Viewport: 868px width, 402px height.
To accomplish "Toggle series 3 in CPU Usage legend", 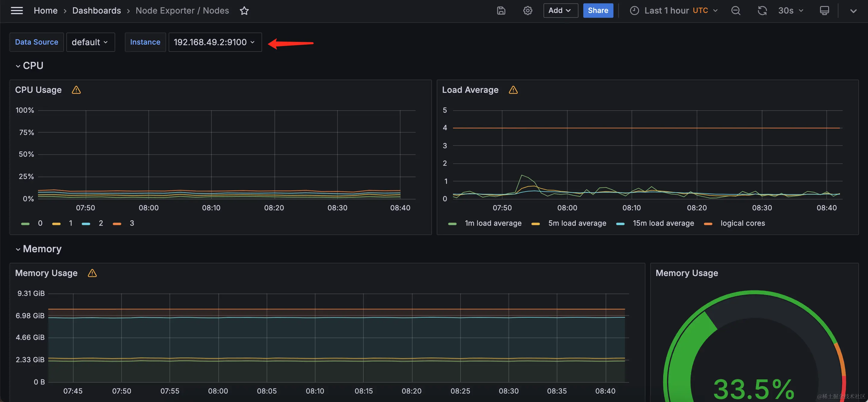I will click(131, 223).
